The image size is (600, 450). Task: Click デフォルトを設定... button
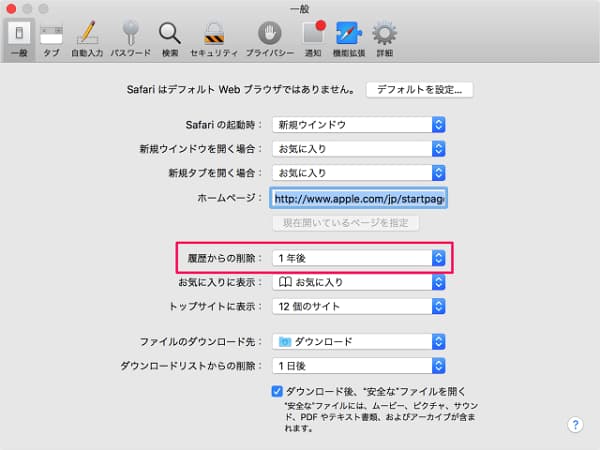(419, 90)
